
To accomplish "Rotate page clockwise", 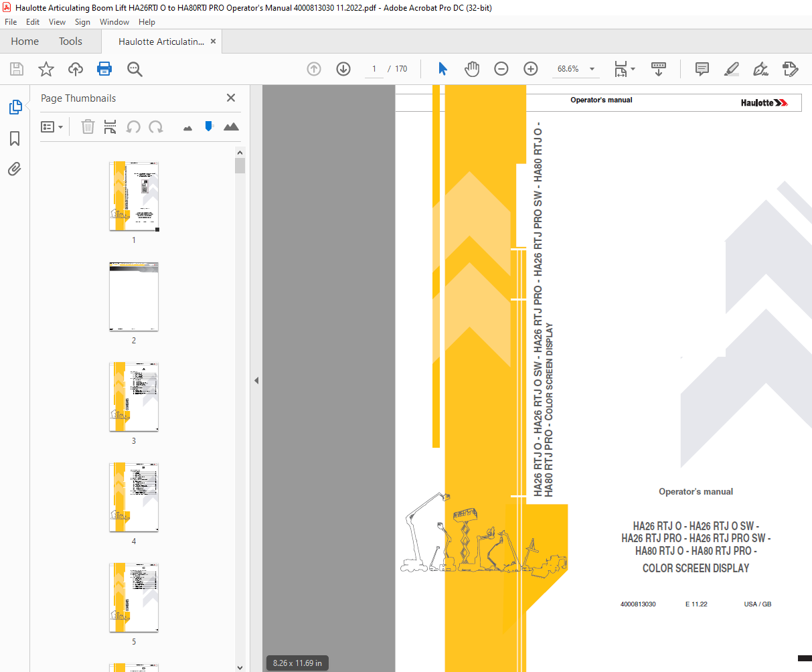I will point(156,127).
